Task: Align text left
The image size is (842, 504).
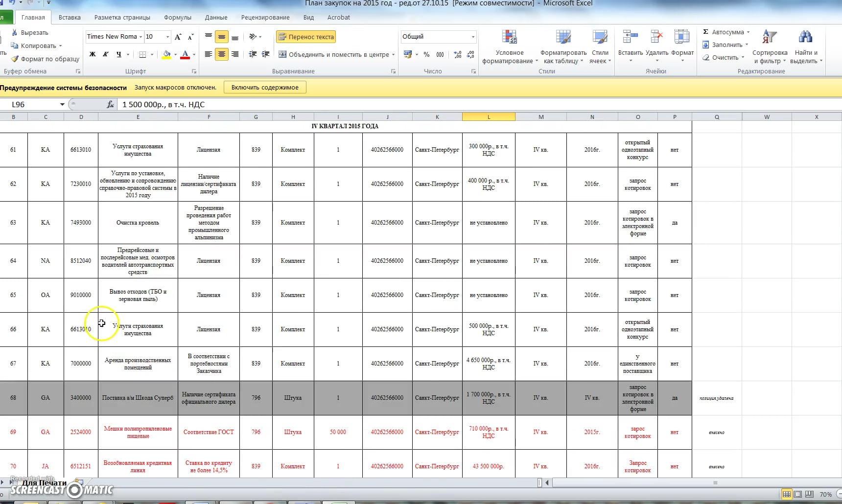Action: (x=209, y=54)
